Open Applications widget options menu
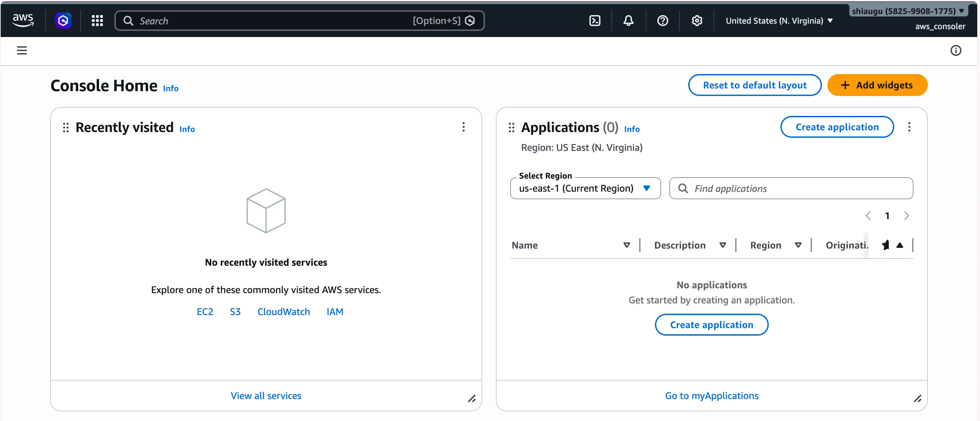Image resolution: width=980 pixels, height=421 pixels. (x=909, y=127)
